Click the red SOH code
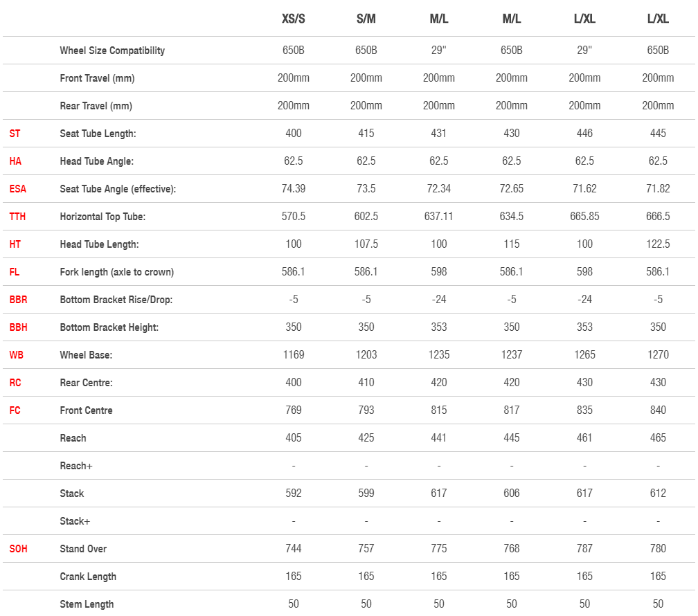698x616 pixels. tap(19, 549)
